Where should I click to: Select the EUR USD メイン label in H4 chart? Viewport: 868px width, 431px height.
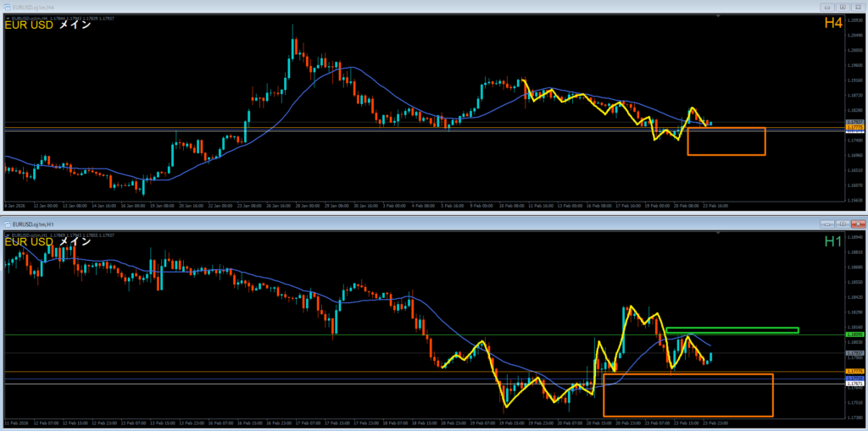47,25
